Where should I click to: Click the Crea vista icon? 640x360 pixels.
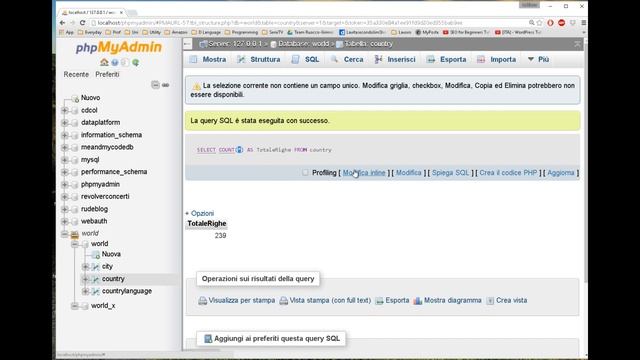pos(490,301)
